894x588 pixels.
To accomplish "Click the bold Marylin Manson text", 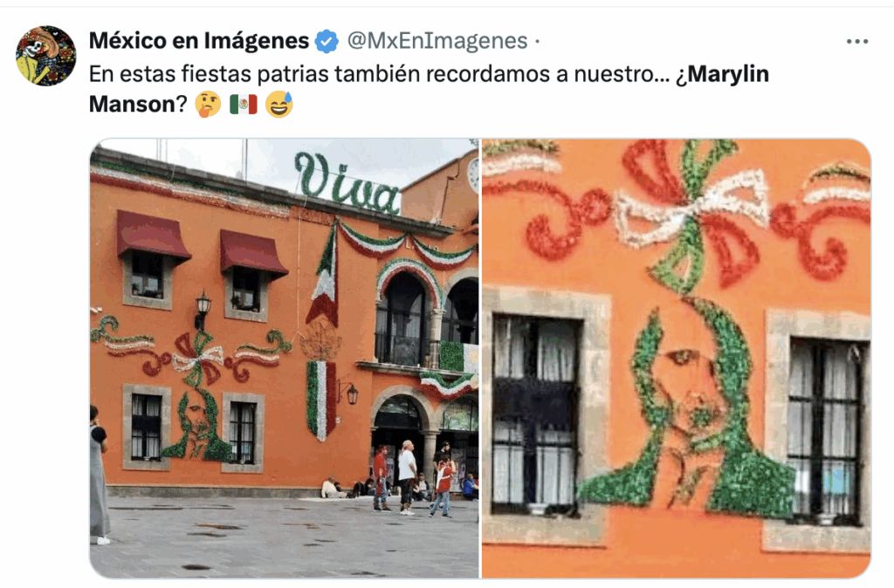I will point(429,89).
